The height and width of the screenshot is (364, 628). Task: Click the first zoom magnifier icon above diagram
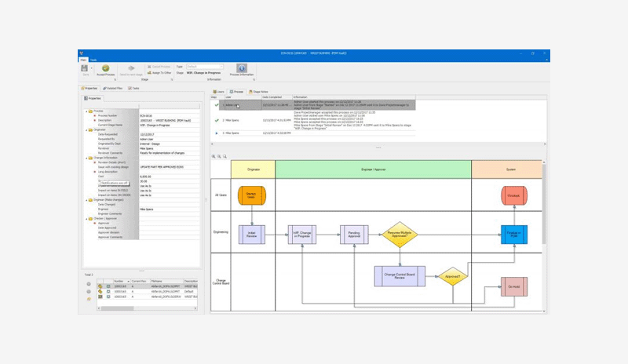(x=214, y=156)
